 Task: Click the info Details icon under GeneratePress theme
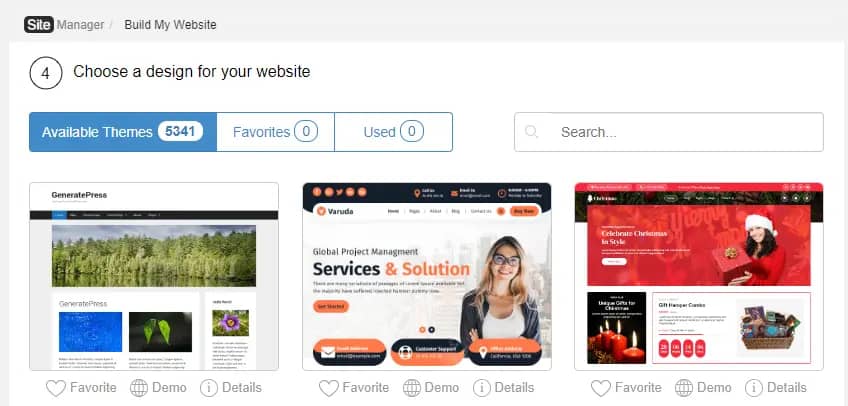209,388
